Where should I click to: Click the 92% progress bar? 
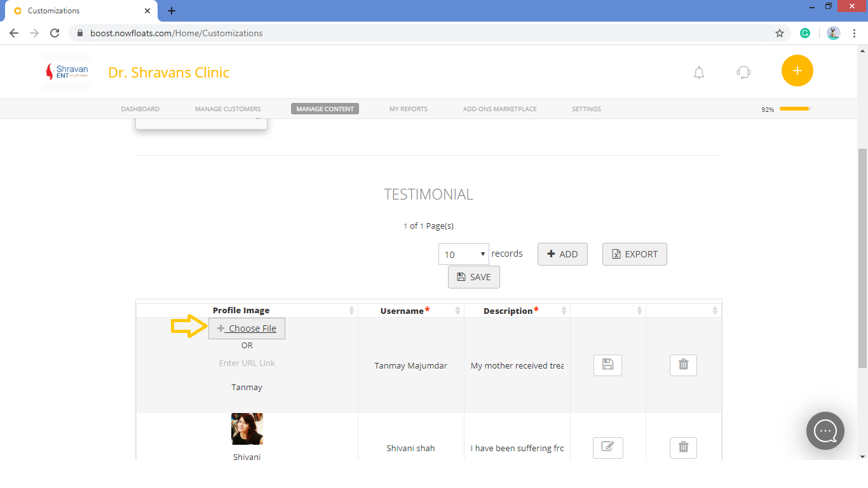[x=795, y=109]
